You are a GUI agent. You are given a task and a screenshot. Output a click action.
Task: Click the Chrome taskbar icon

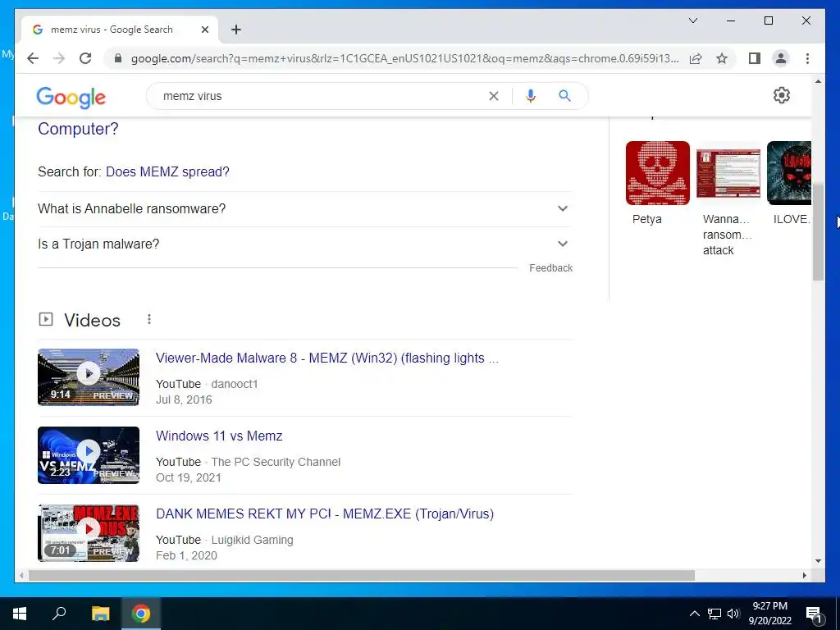[x=141, y=614]
